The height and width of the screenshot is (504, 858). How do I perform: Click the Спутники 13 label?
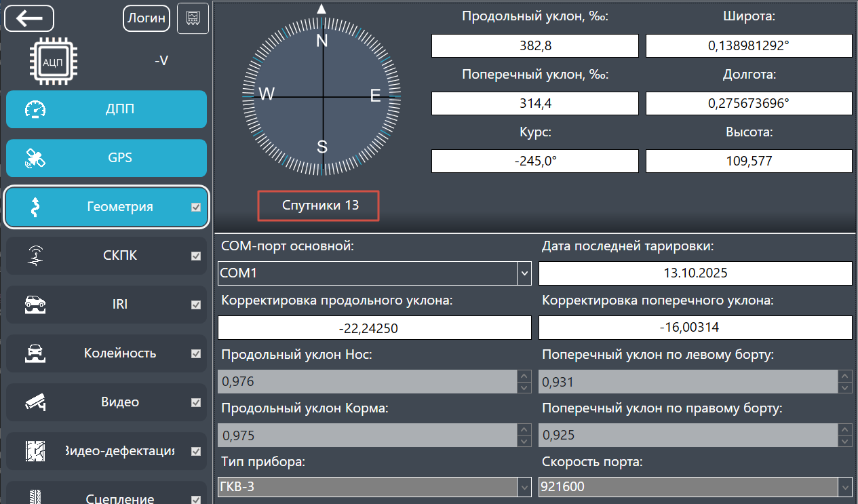(320, 205)
